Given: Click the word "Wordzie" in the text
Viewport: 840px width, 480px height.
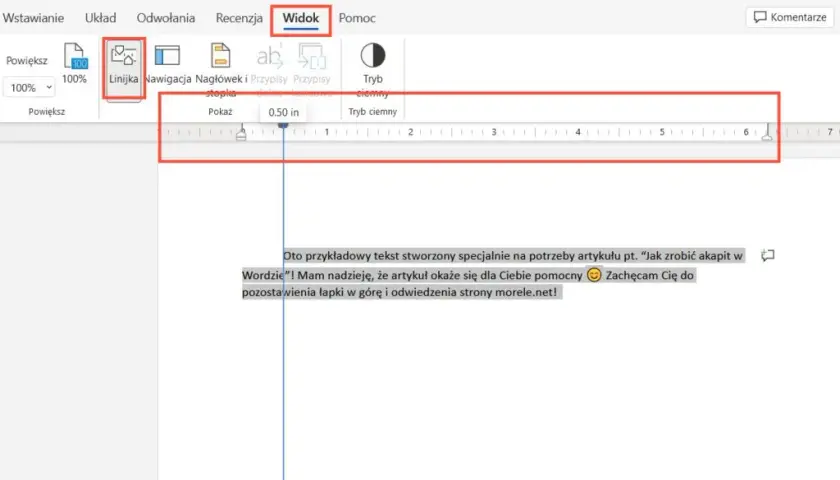Looking at the screenshot, I should (262, 275).
